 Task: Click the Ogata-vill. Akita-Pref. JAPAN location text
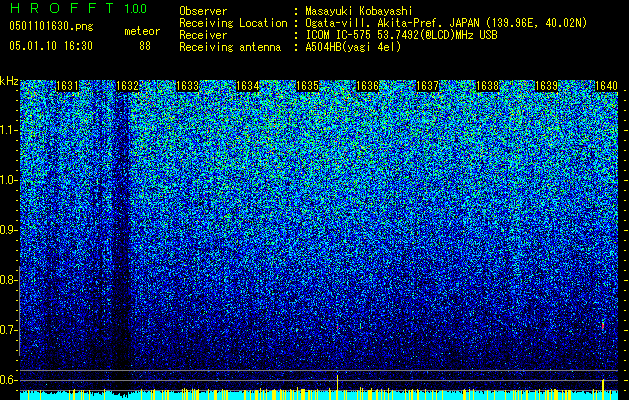tap(446, 23)
